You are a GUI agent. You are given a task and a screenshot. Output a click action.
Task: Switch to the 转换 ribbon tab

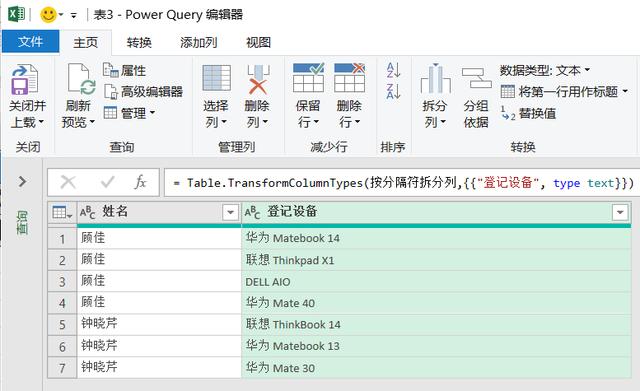coord(139,42)
